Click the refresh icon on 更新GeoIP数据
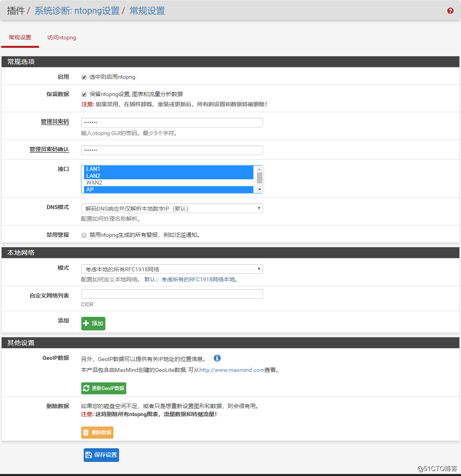Viewport: 461px width, 476px height. 86,388
